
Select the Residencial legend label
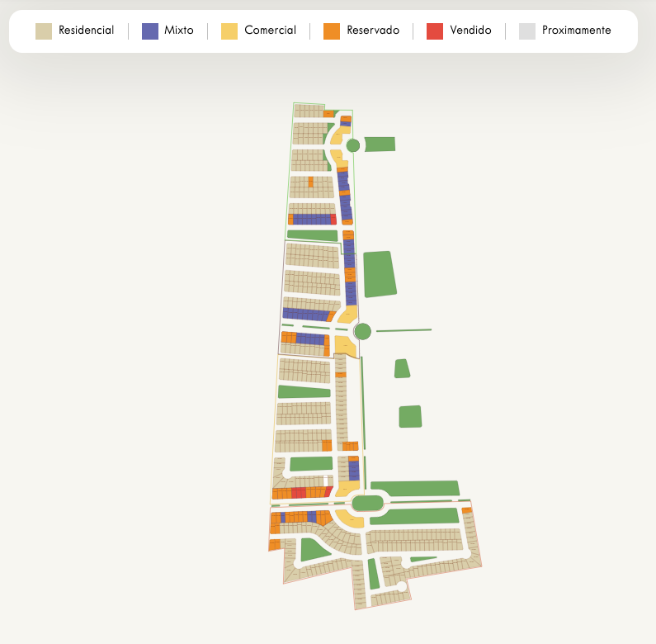pos(86,31)
